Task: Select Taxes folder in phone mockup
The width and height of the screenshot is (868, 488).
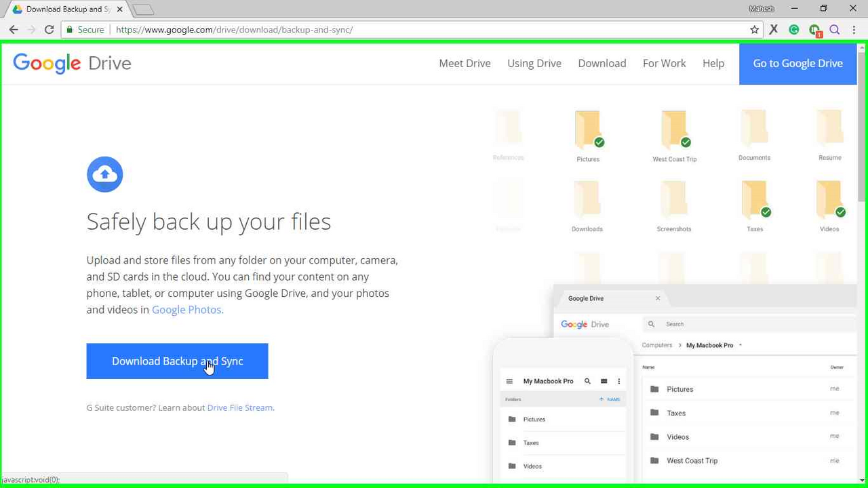Action: [563, 443]
